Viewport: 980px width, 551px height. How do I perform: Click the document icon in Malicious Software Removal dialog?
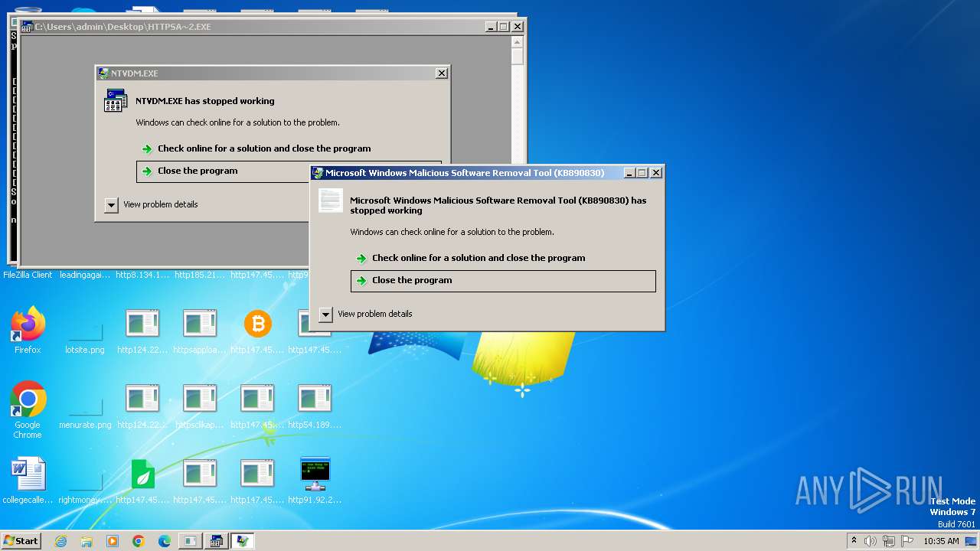(x=331, y=201)
